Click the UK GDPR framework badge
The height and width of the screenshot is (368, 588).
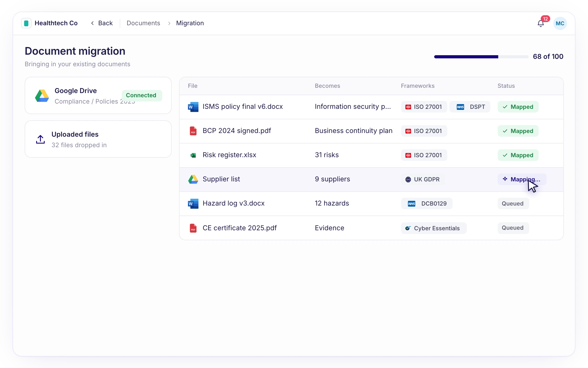423,179
